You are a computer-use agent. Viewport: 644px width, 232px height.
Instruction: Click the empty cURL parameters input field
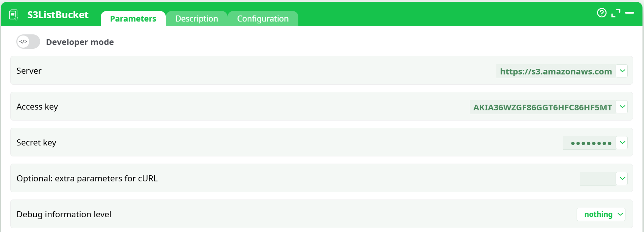coord(597,178)
